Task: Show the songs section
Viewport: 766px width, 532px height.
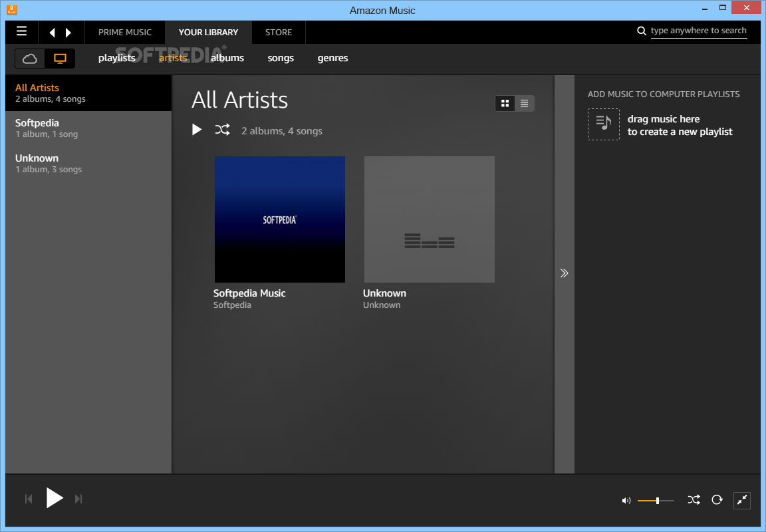Action: [281, 58]
